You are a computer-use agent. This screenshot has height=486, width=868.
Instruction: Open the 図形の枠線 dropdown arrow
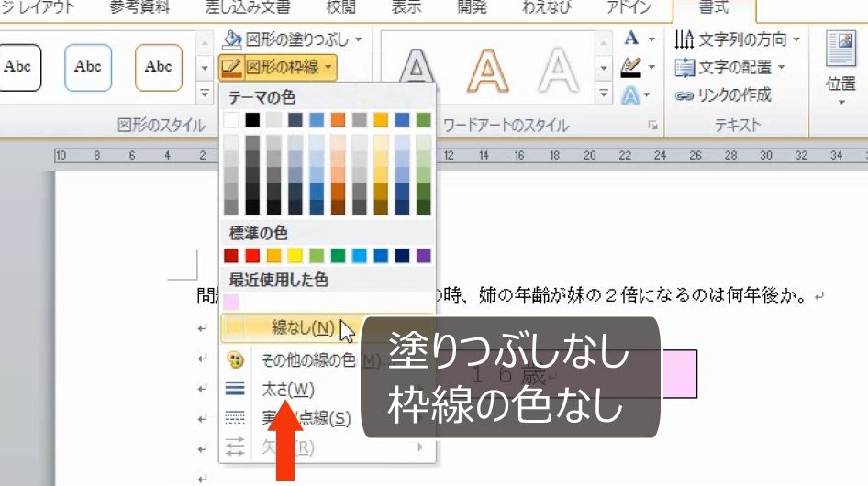pos(328,68)
